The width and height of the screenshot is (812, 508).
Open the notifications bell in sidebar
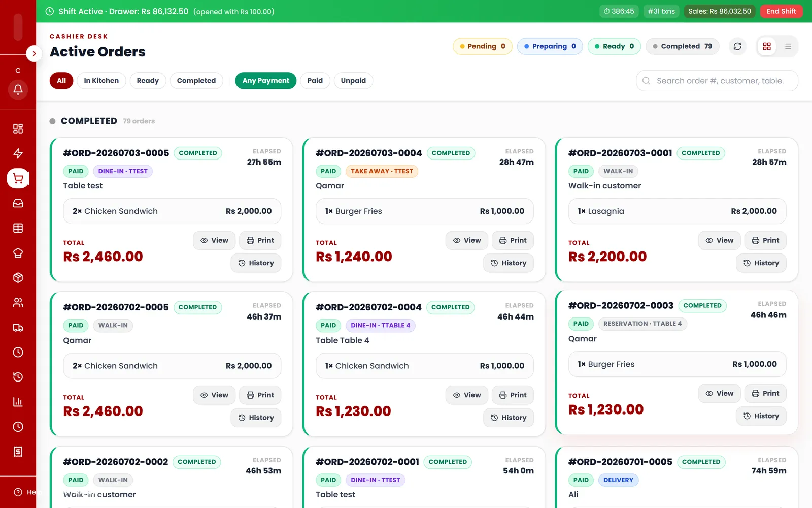(18, 90)
